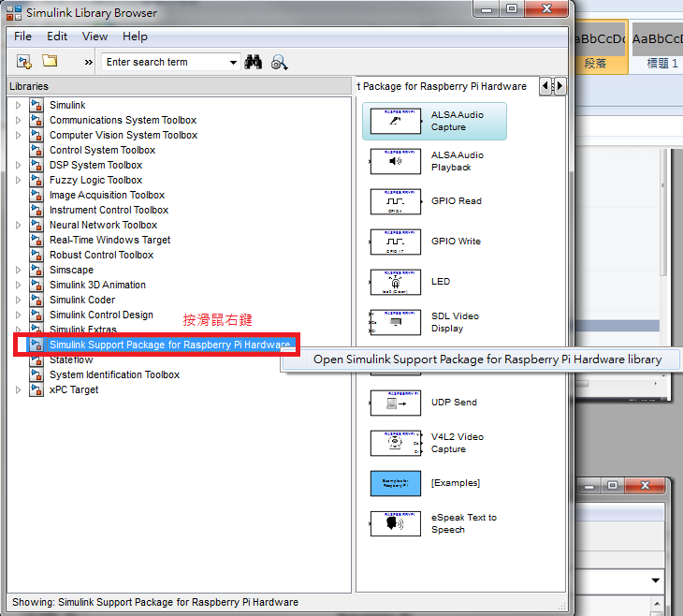This screenshot has width=683, height=616.
Task: Click the Showing status bar text
Action: pos(155,603)
